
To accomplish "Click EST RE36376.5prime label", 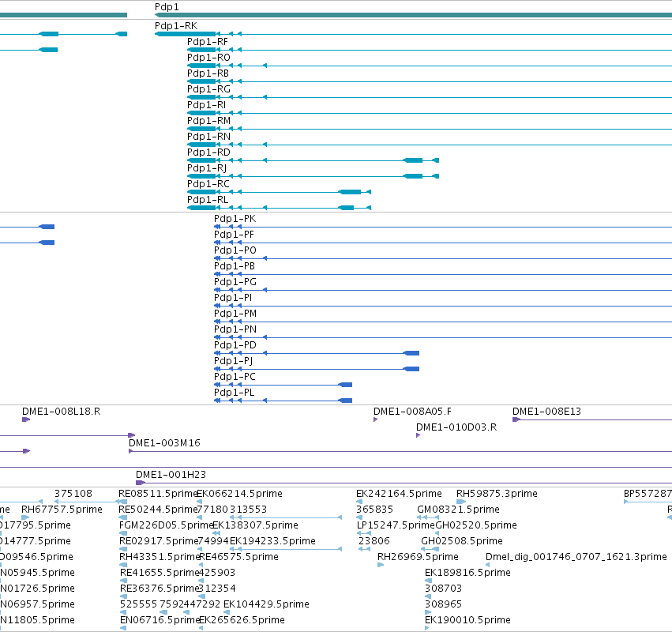I will point(160,589).
